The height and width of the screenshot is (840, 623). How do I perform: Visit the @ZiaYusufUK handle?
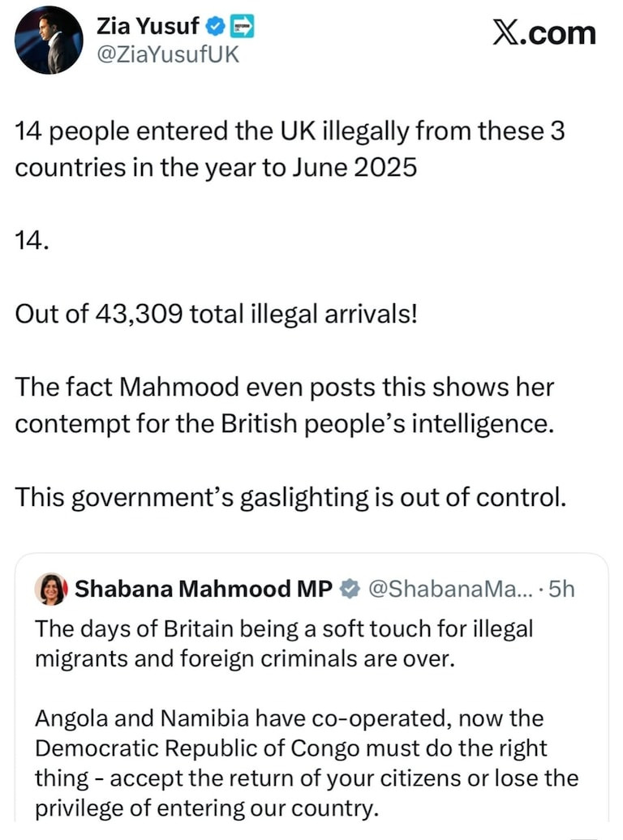coord(168,55)
